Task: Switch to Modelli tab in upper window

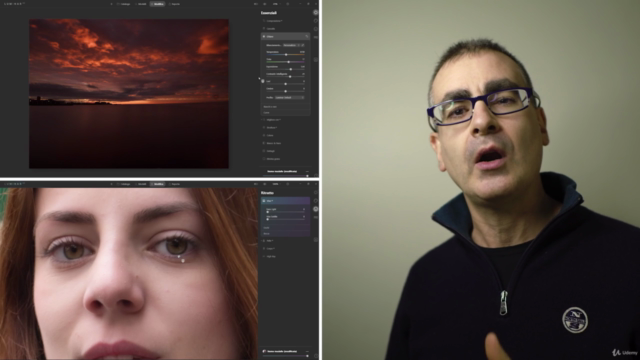Action: click(141, 4)
